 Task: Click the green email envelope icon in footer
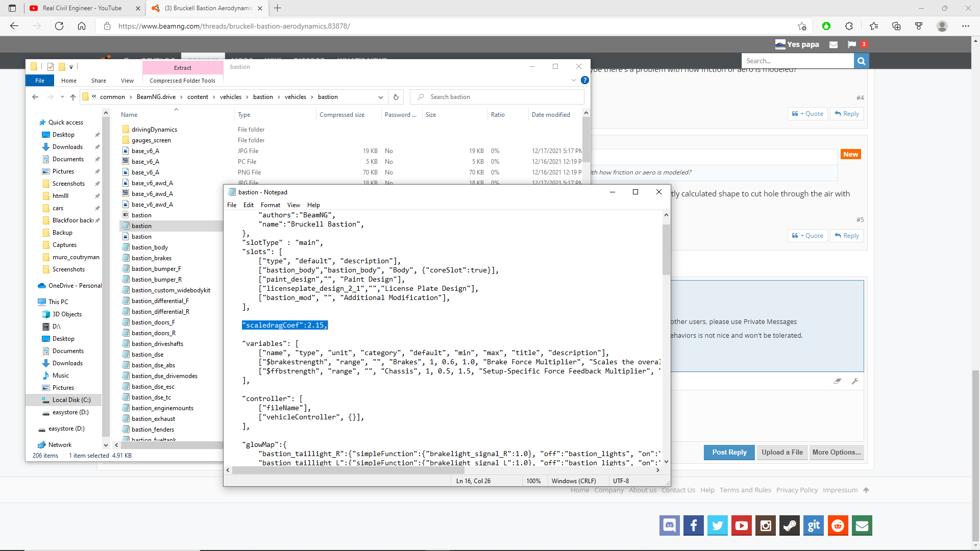click(x=862, y=525)
